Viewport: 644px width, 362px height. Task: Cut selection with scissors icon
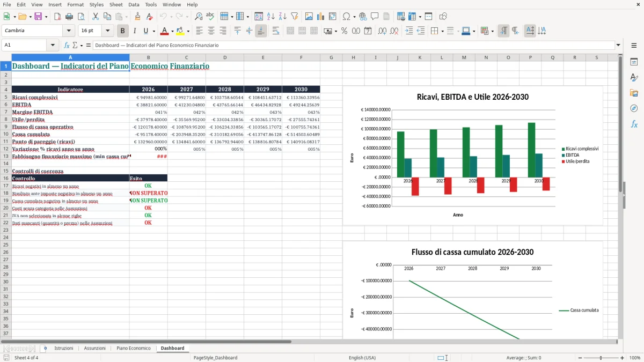click(95, 17)
